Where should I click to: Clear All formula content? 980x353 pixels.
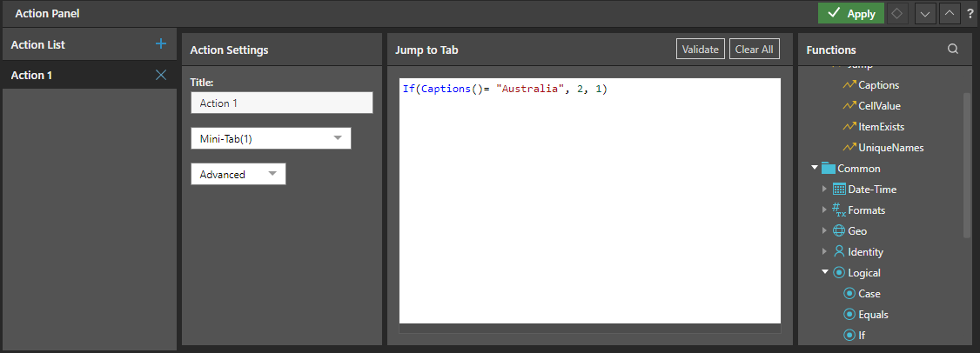pos(755,50)
